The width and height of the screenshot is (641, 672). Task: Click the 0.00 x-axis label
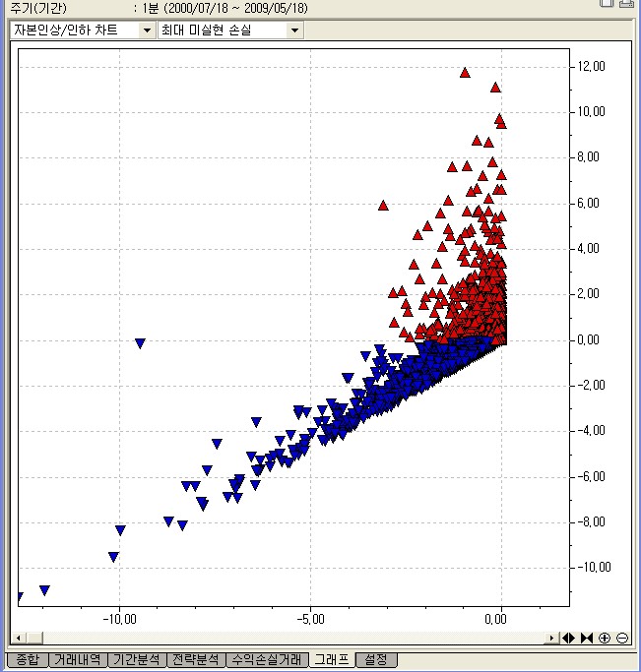point(495,619)
